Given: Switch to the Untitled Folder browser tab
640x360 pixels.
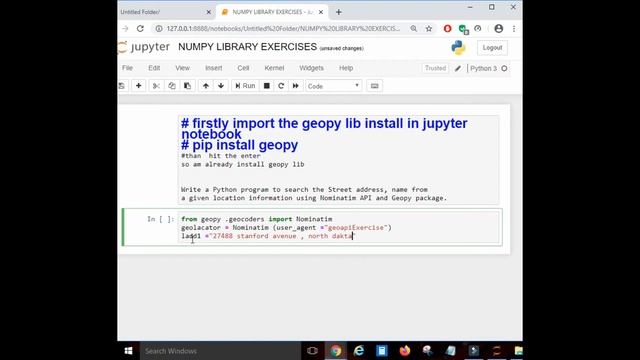Looking at the screenshot, I should click(163, 12).
